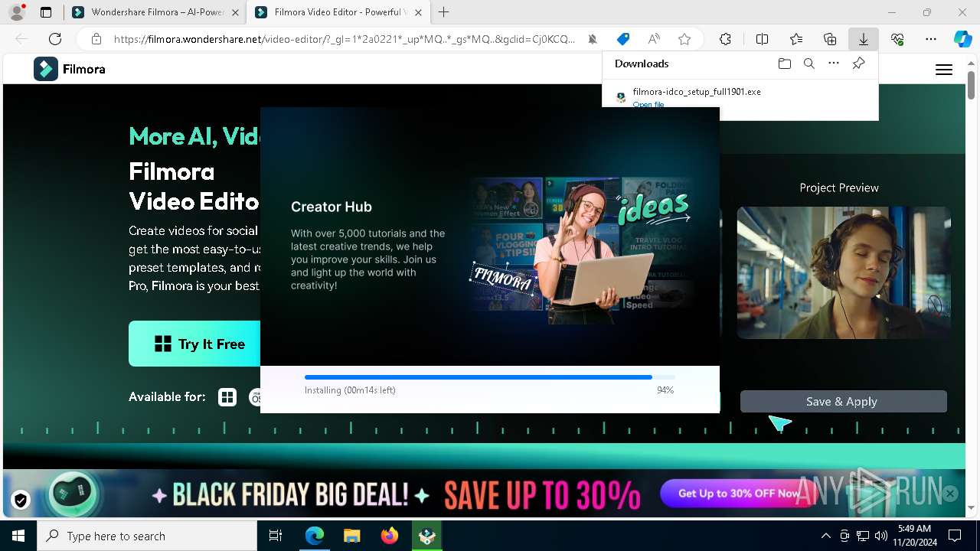The height and width of the screenshot is (551, 980).
Task: Open downloads folder from Downloads panel
Action: click(x=784, y=64)
